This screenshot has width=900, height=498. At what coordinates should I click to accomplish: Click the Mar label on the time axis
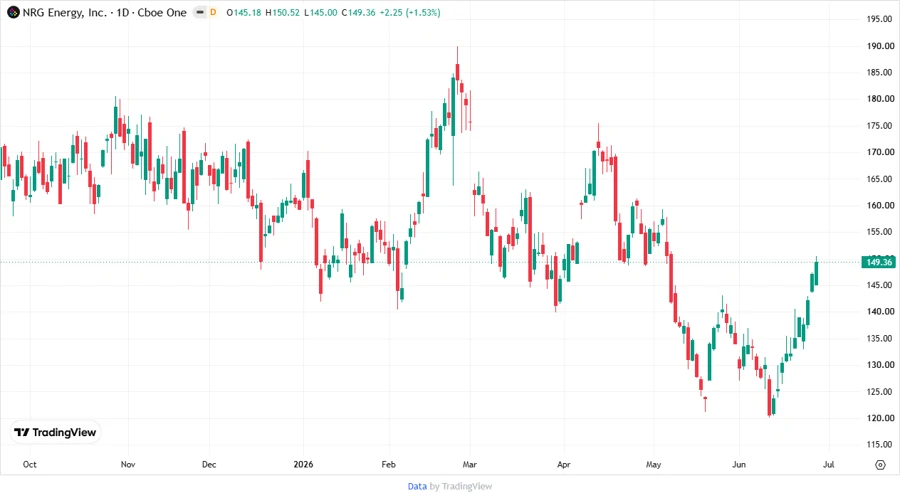470,464
